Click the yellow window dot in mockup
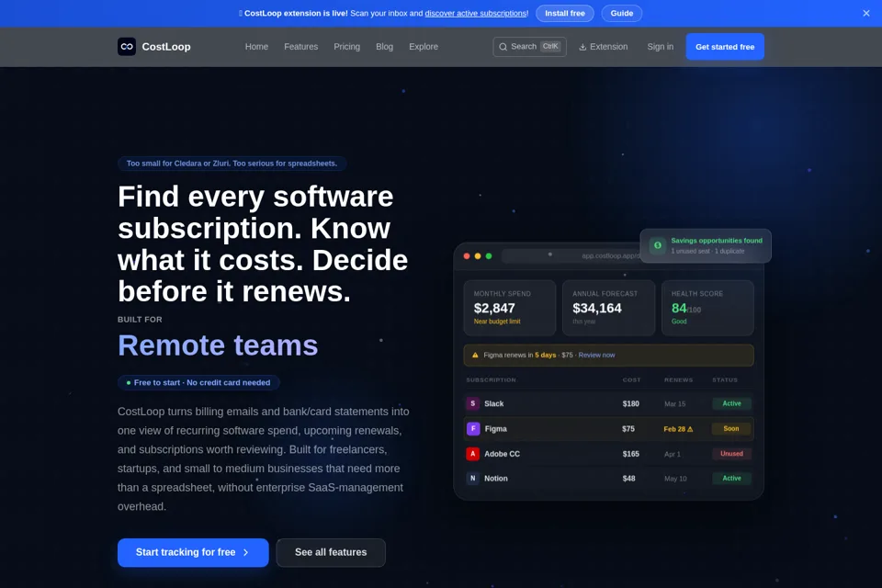Image resolution: width=882 pixels, height=588 pixels. coord(478,256)
